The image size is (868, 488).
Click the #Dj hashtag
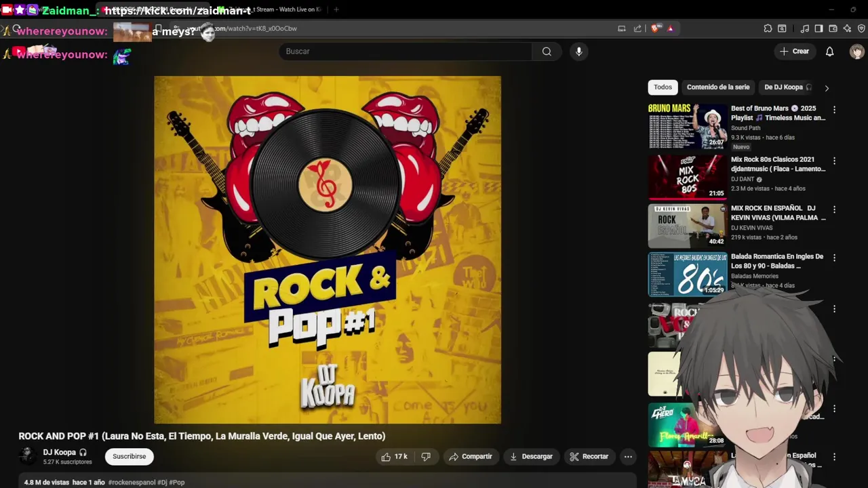click(161, 483)
